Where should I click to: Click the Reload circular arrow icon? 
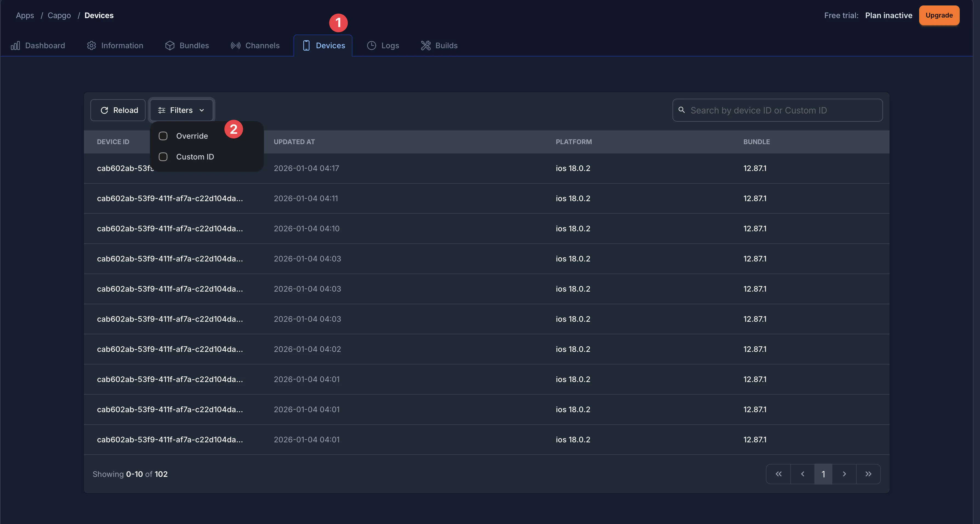click(x=104, y=110)
